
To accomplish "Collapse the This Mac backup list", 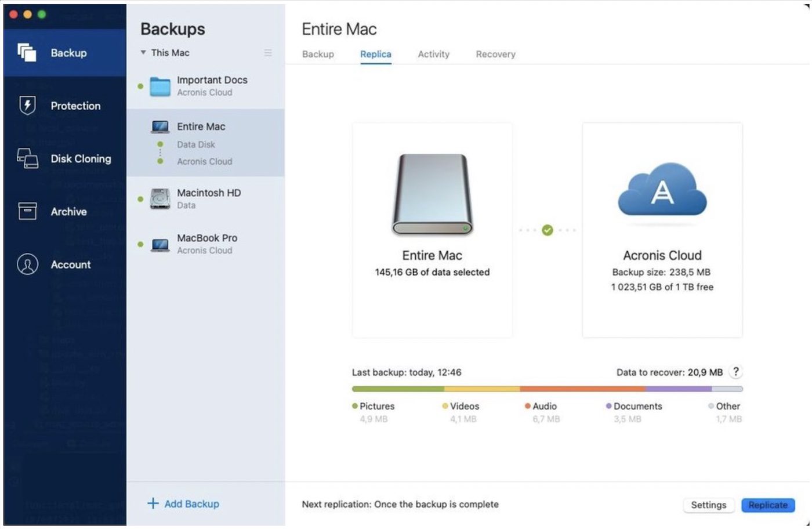I will (143, 53).
